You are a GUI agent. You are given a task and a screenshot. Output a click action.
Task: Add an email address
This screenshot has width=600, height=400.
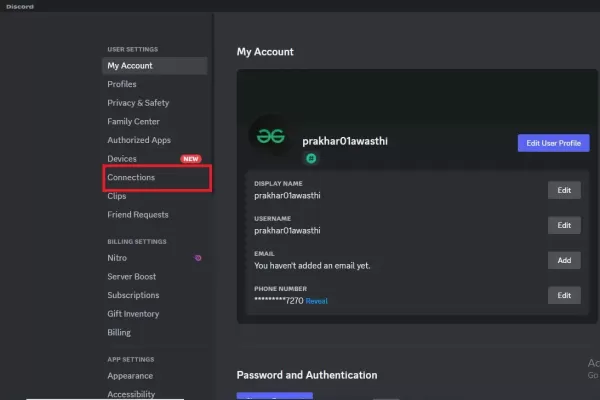coord(564,260)
